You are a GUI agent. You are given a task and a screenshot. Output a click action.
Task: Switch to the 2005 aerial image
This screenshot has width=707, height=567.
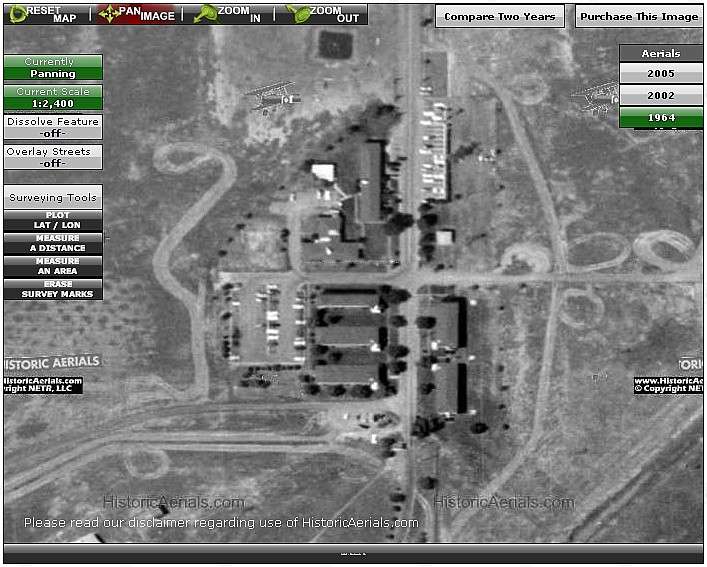660,74
